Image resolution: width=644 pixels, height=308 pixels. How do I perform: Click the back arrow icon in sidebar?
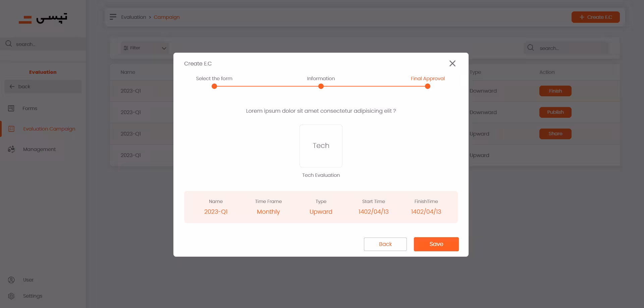coord(12,87)
